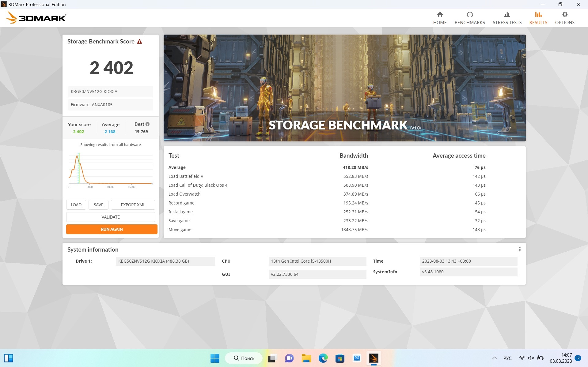Click the info icon next to Best
Screen dimensions: 588x367
pos(147,124)
